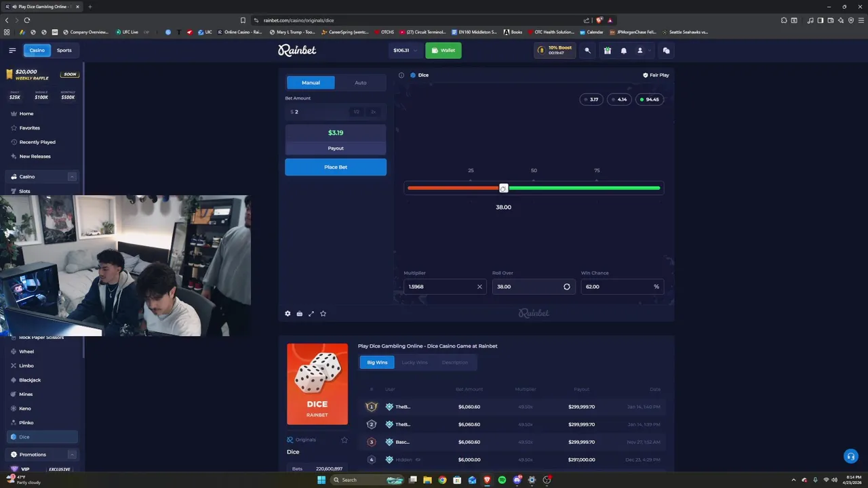
Task: Collapse the Casino sidebar section
Action: [72, 177]
